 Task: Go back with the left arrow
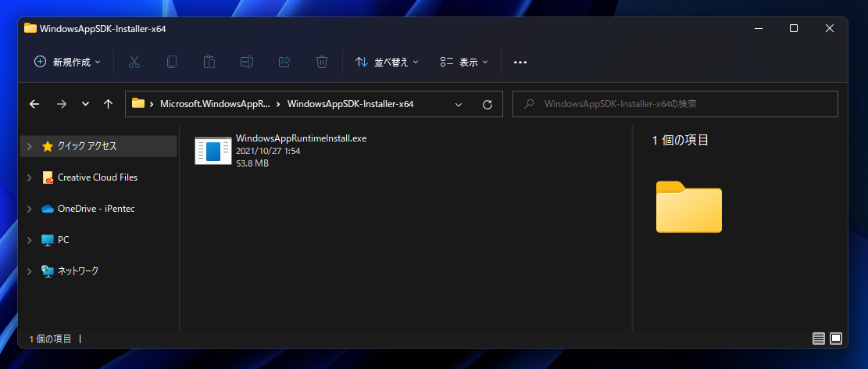(x=34, y=104)
